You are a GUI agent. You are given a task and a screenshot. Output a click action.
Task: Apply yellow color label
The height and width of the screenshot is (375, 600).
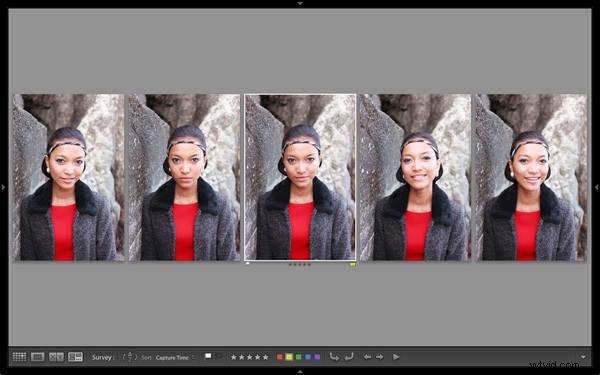click(289, 357)
